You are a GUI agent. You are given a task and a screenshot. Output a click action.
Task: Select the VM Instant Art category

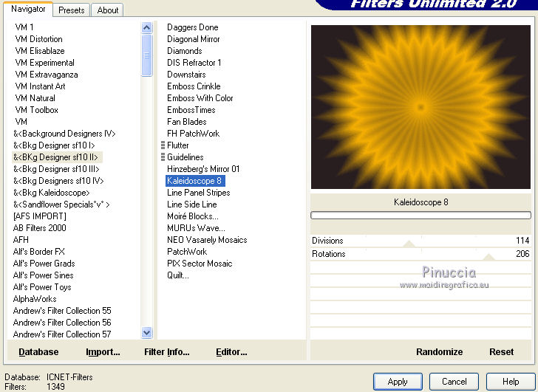tap(40, 86)
